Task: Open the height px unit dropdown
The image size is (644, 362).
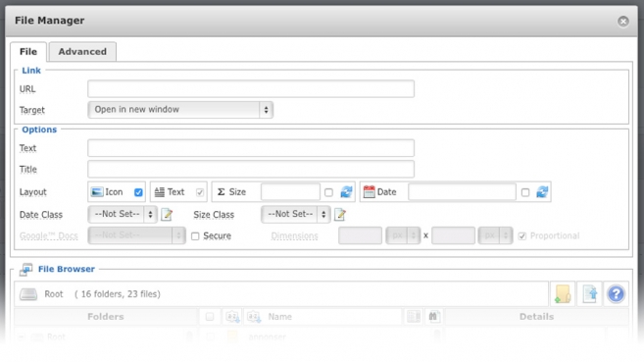Action: [495, 235]
